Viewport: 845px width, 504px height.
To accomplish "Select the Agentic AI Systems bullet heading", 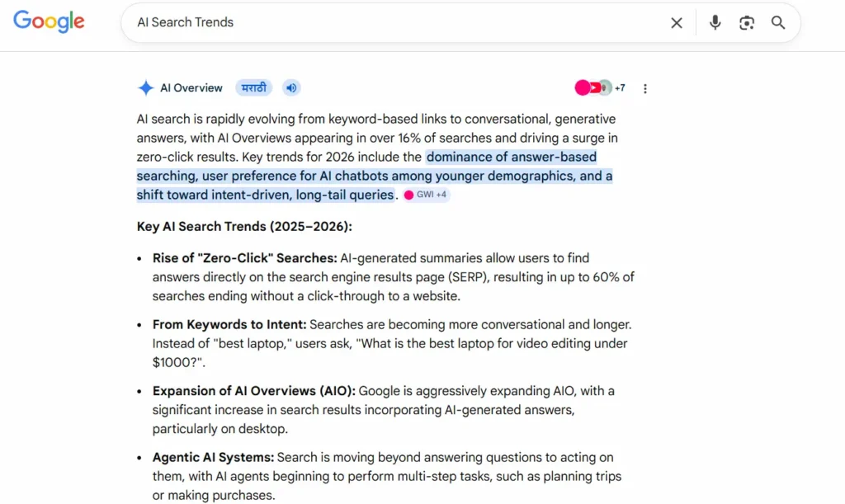I will [213, 458].
